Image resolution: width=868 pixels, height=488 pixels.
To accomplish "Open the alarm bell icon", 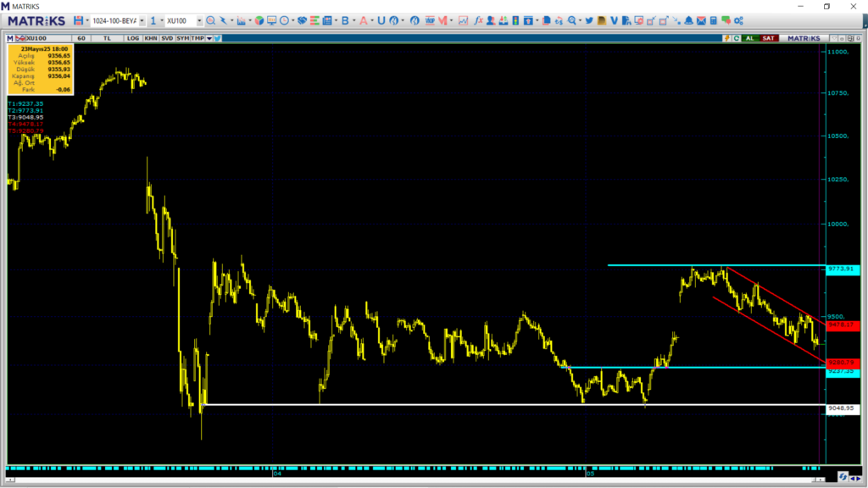I will (x=688, y=20).
